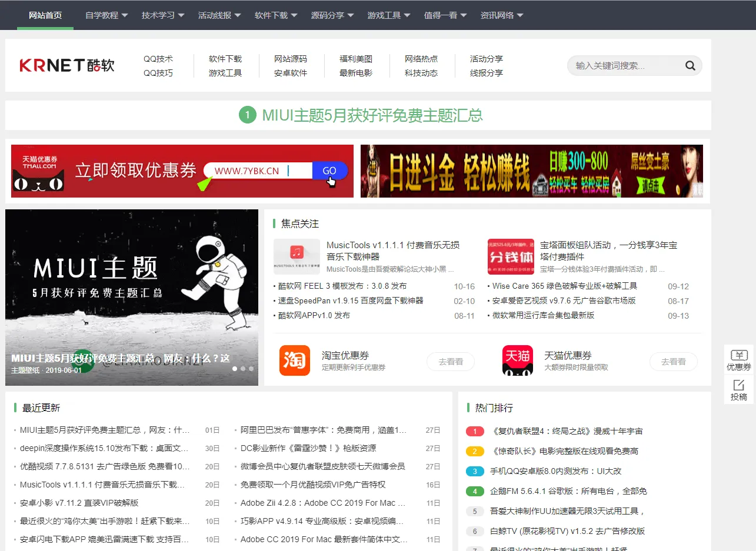Open the 网站首页 nav tab
Image resolution: width=756 pixels, height=551 pixels.
click(45, 15)
